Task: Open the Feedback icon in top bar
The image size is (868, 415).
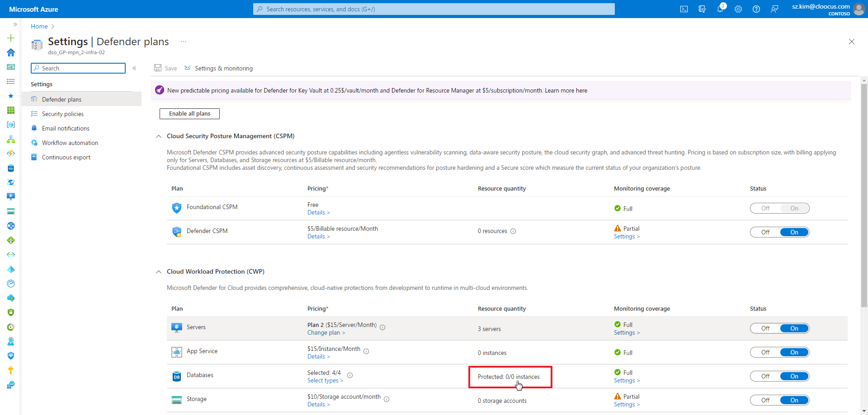Action: coord(774,9)
